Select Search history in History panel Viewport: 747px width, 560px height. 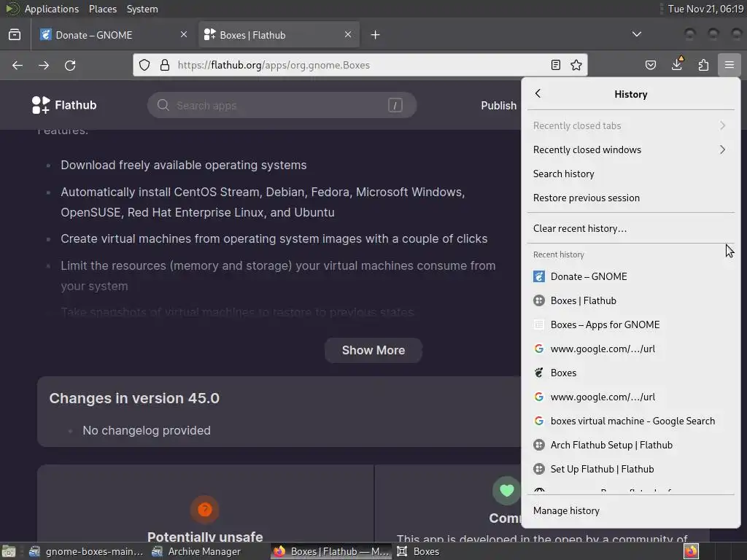point(631,174)
